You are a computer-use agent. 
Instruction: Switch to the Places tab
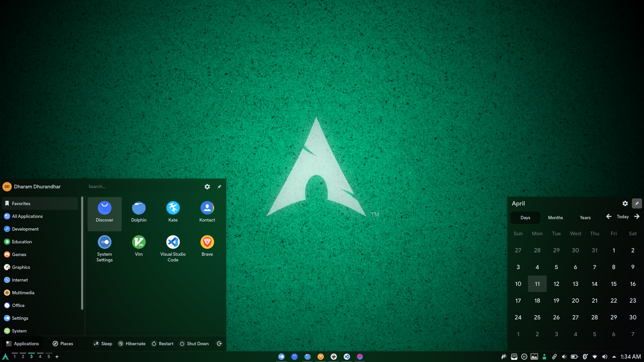(x=63, y=344)
